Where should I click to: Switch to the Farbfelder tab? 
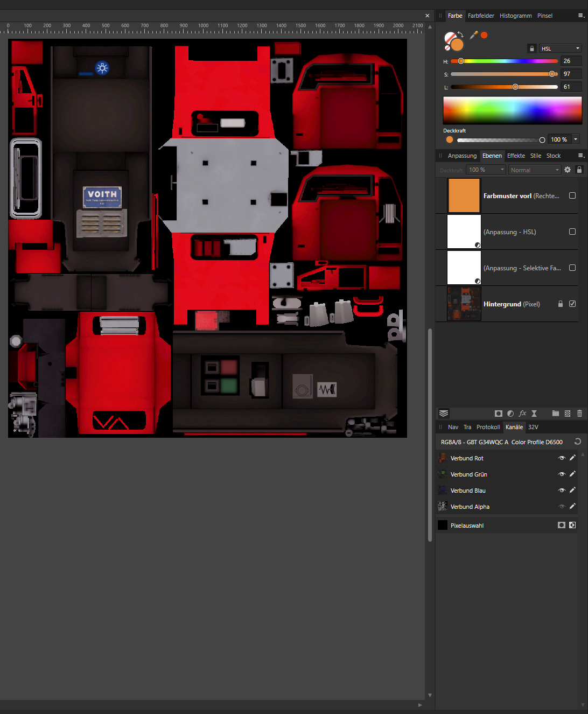tap(481, 16)
